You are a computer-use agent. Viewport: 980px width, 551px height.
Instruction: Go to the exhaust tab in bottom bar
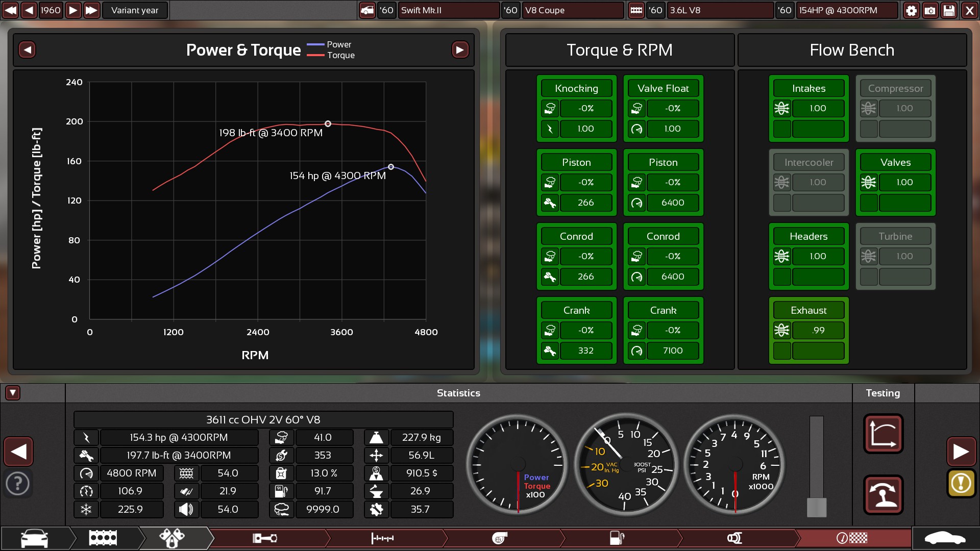point(734,538)
